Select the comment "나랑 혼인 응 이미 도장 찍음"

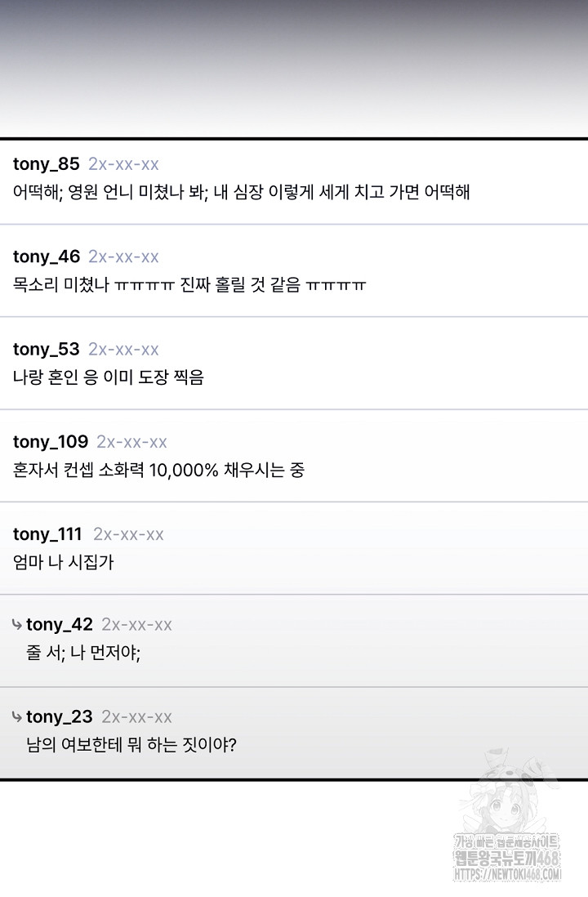[x=109, y=377]
